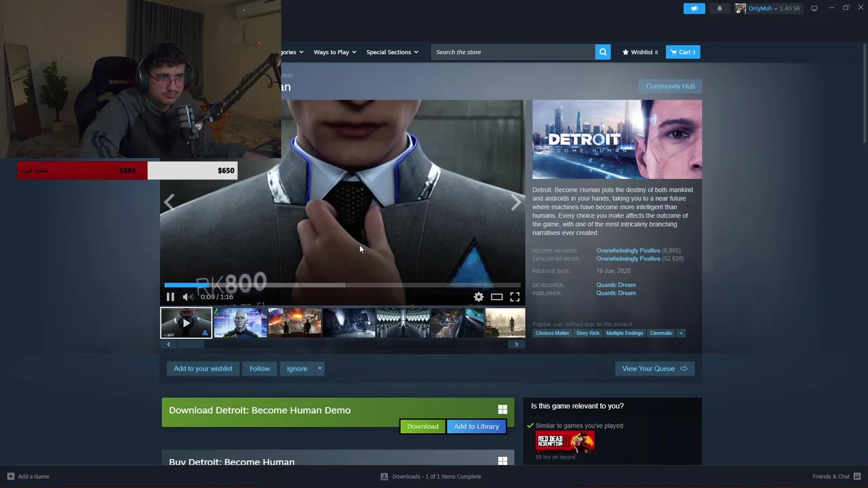
Task: Expand the Special Sections menu
Action: point(392,52)
